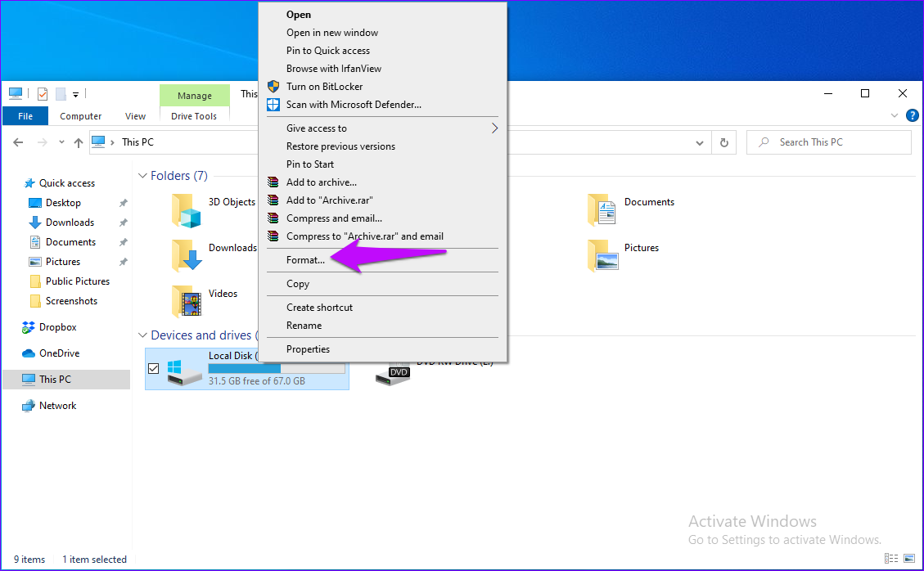Select Create shortcut
This screenshot has width=924, height=571.
click(319, 307)
